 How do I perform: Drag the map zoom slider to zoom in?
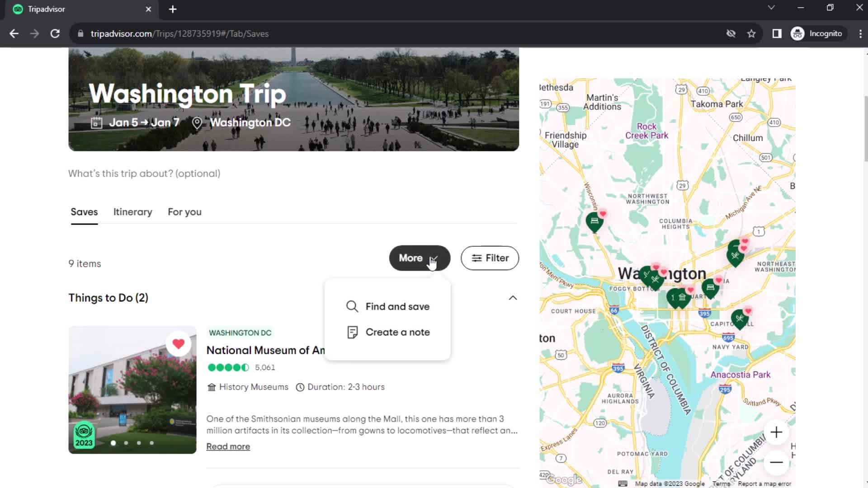pos(776,432)
